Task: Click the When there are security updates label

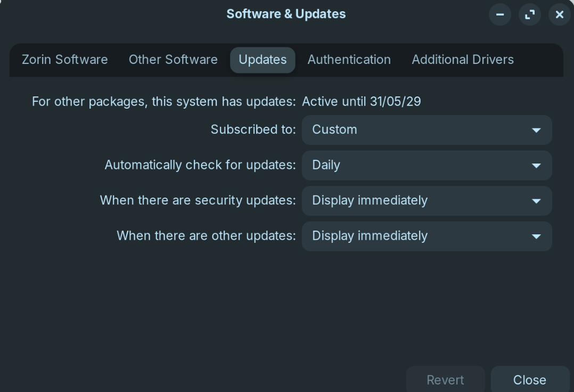Action: tap(198, 201)
